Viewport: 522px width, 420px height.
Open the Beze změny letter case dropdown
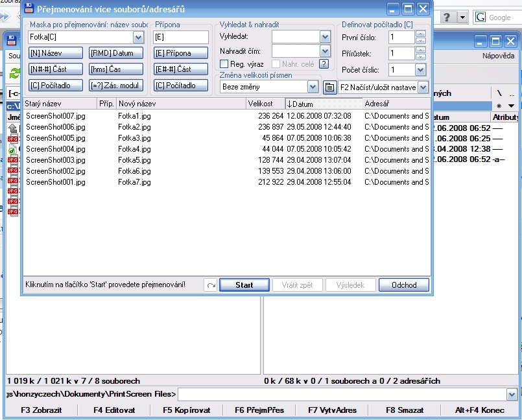pos(313,87)
